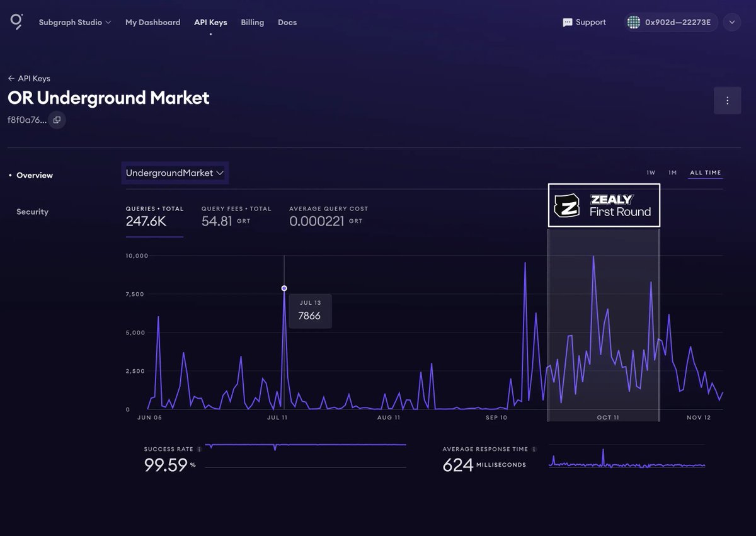Copy the API key f8f0a76
Screen dimensions: 756x536
57,120
